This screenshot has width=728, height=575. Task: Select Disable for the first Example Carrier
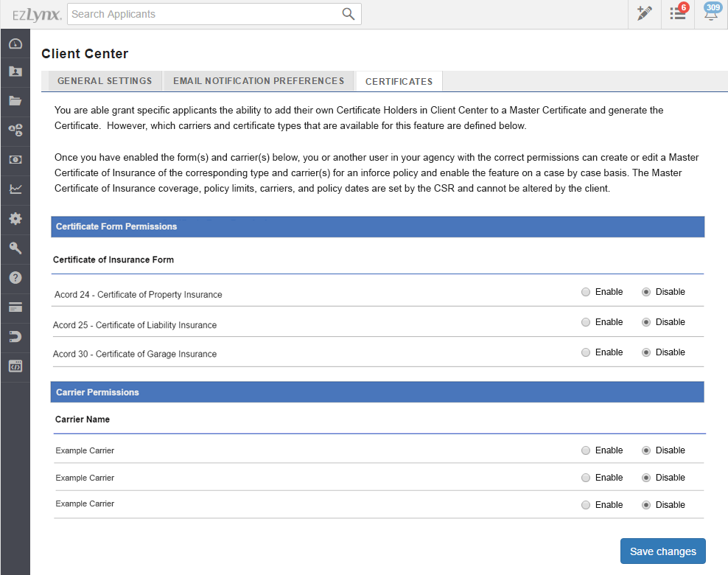click(645, 450)
